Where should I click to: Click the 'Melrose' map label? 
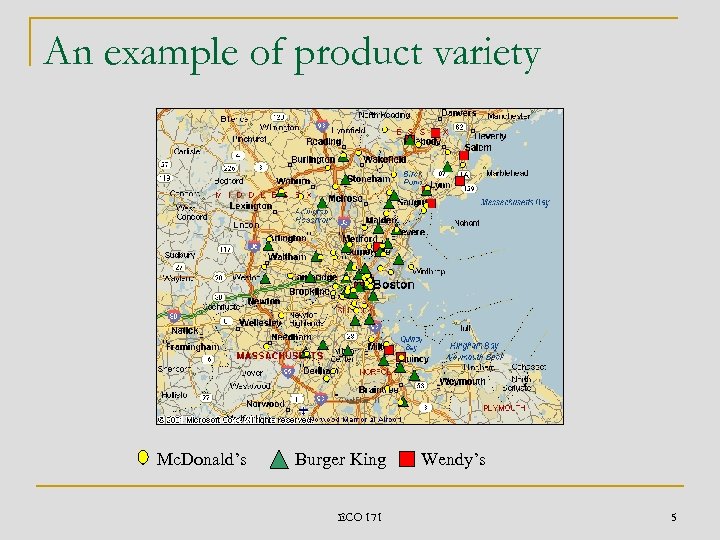tap(345, 198)
